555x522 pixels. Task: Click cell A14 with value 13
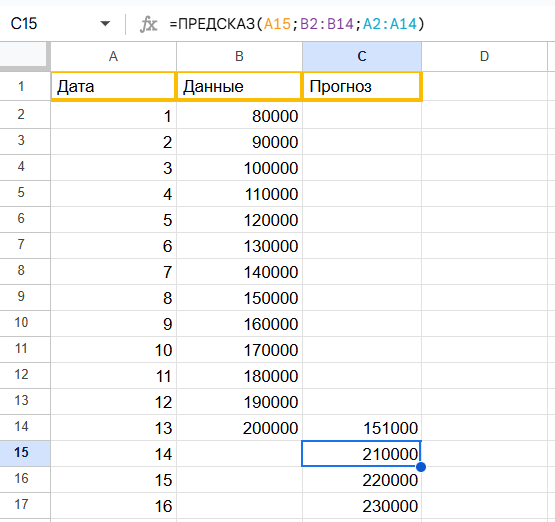113,428
